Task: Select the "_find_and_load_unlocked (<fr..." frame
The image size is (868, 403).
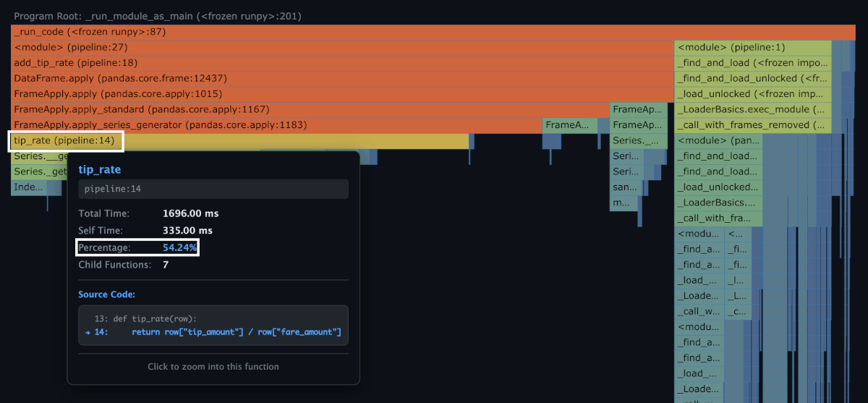Action: [x=753, y=78]
